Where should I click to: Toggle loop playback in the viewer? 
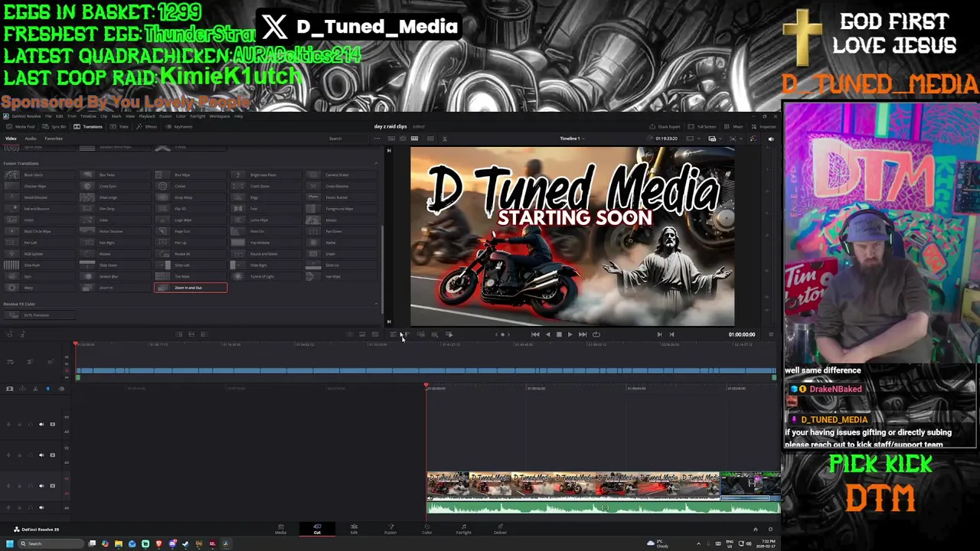(596, 334)
